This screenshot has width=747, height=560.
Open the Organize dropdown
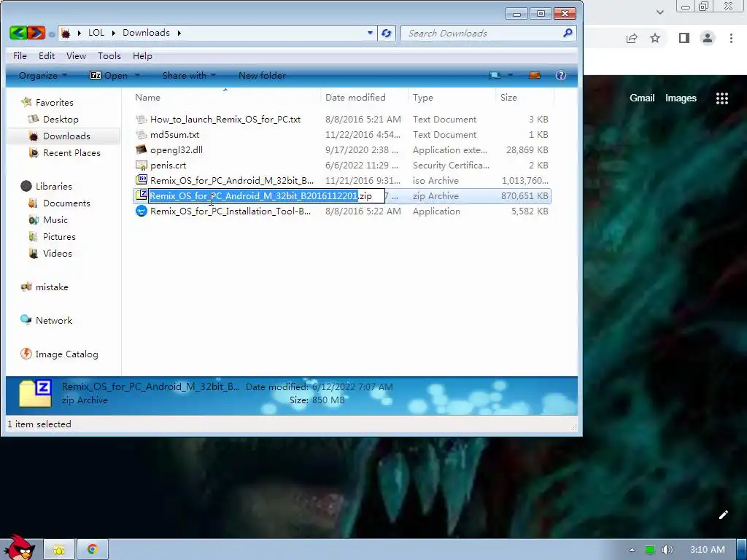point(43,75)
